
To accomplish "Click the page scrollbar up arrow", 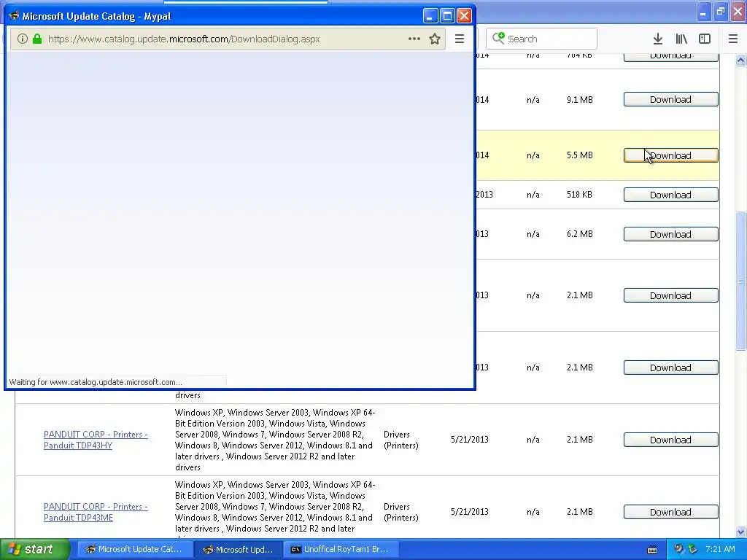I will pos(740,60).
